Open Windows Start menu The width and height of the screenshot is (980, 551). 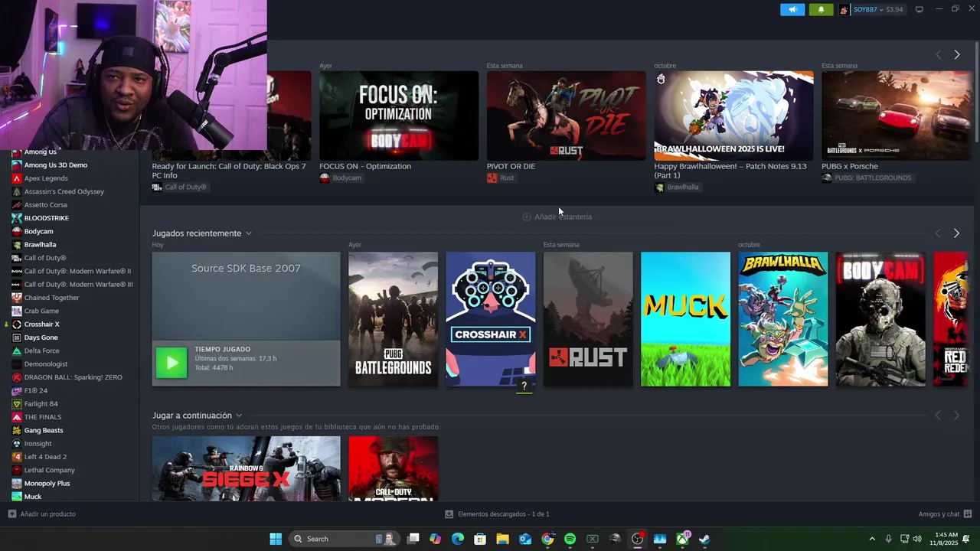[x=276, y=539]
